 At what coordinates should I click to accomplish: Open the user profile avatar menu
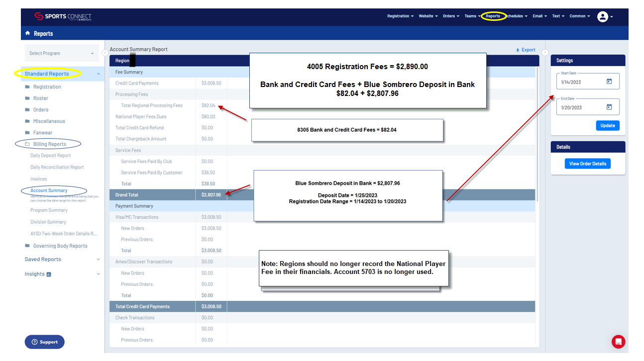(x=603, y=16)
